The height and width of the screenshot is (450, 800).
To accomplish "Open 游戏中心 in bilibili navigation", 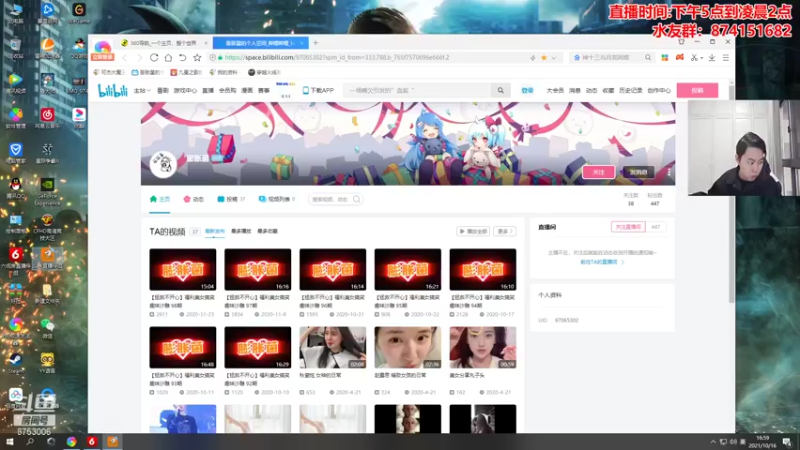I will pos(185,90).
